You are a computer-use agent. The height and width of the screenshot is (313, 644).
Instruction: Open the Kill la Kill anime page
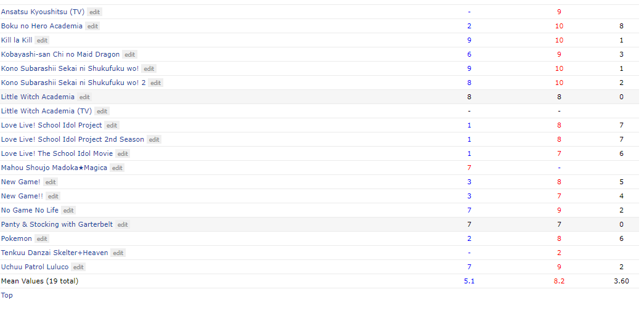[x=17, y=40]
